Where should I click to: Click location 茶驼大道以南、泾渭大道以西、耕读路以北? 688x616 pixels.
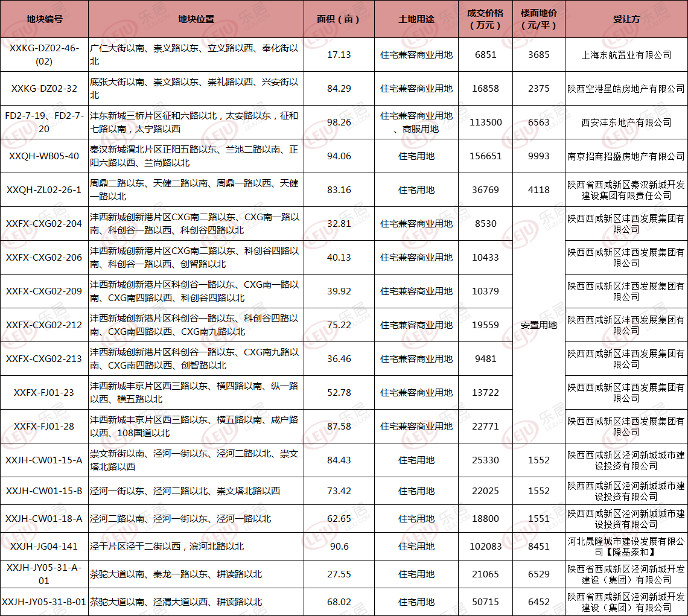click(176, 602)
